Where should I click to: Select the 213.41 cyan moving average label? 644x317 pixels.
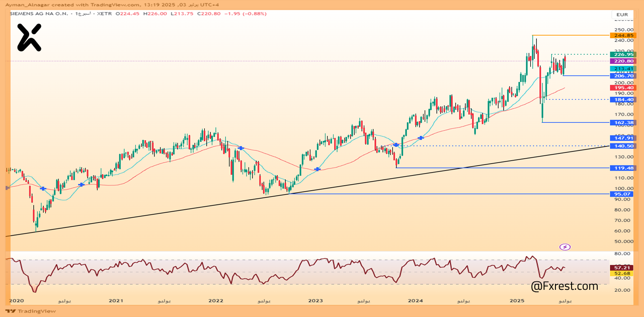pyautogui.click(x=623, y=68)
